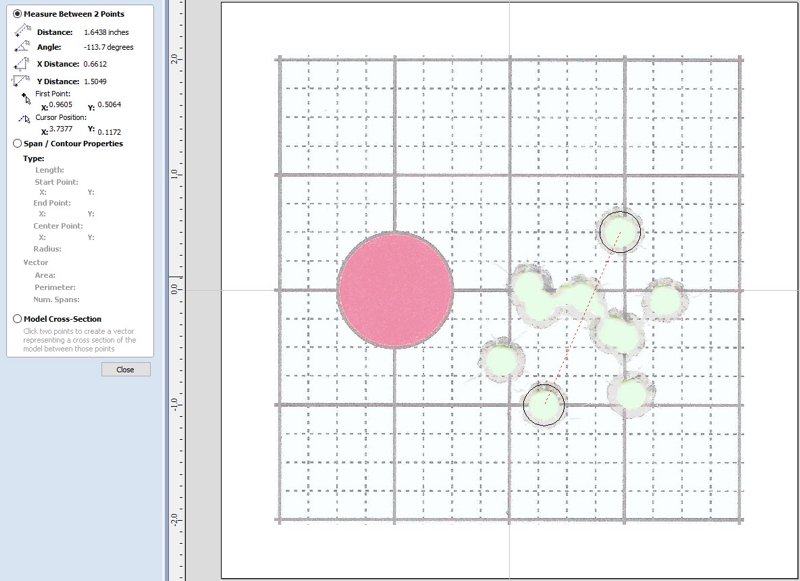The height and width of the screenshot is (581, 800).
Task: Click the 0.0 mark on vertical ruler
Action: point(174,289)
